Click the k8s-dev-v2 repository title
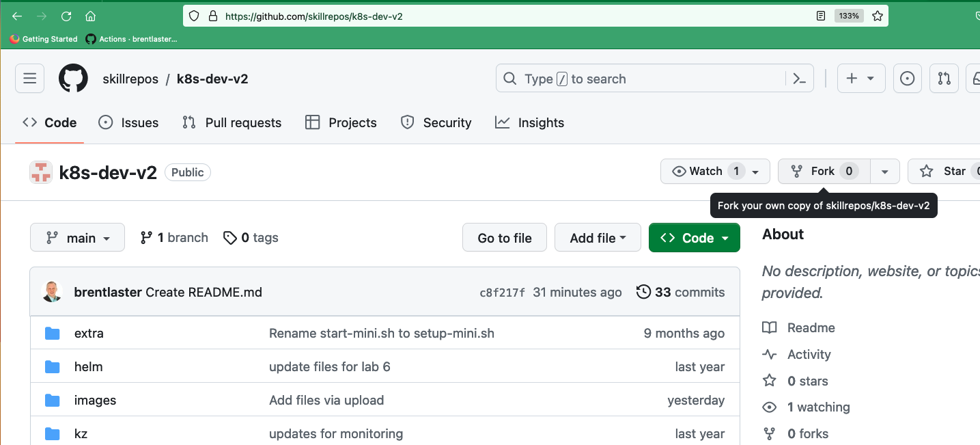Image resolution: width=980 pixels, height=445 pixels. [x=108, y=172]
